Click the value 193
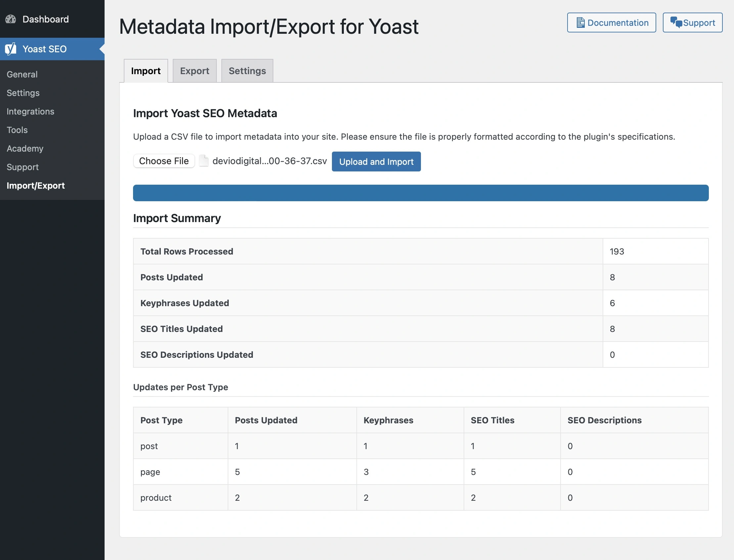 tap(617, 251)
